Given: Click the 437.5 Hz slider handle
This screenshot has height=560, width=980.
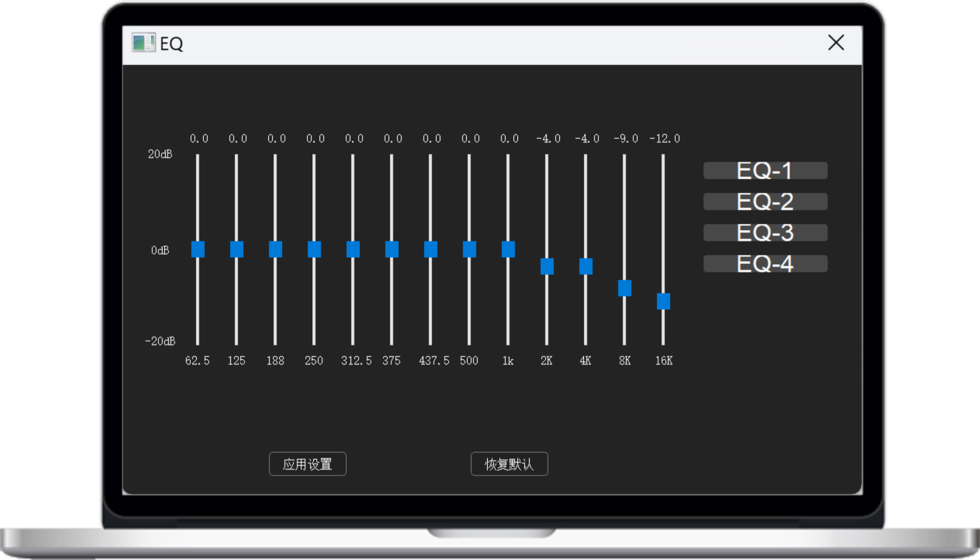Looking at the screenshot, I should pos(431,249).
